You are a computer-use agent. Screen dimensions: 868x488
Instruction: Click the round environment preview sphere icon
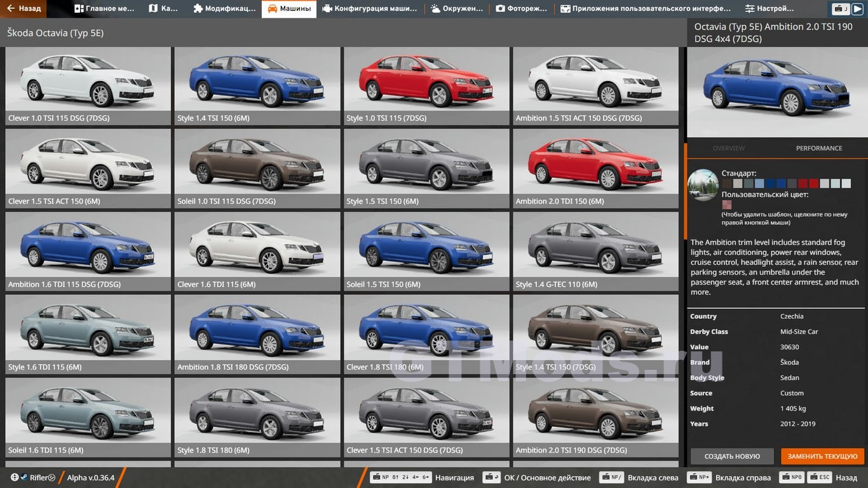pyautogui.click(x=703, y=185)
